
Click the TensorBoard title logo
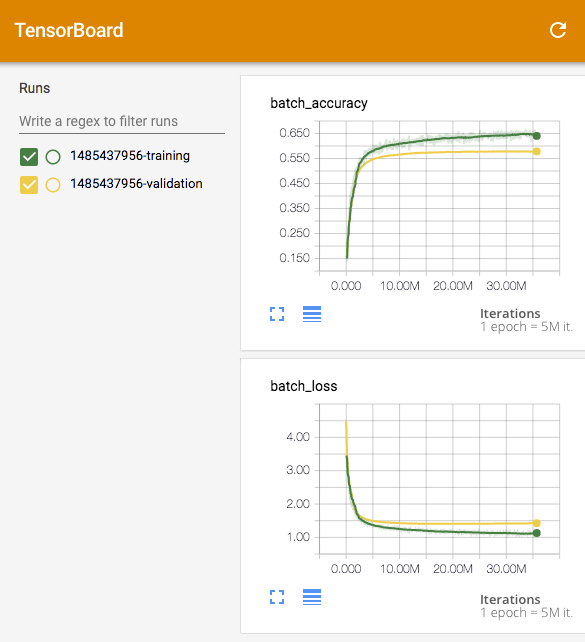pyautogui.click(x=69, y=30)
